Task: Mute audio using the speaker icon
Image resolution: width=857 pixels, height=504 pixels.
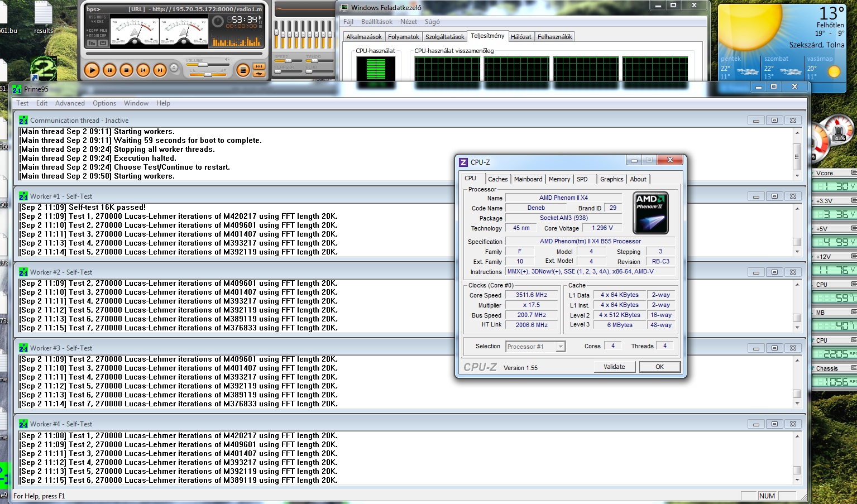Action: pyautogui.click(x=227, y=59)
